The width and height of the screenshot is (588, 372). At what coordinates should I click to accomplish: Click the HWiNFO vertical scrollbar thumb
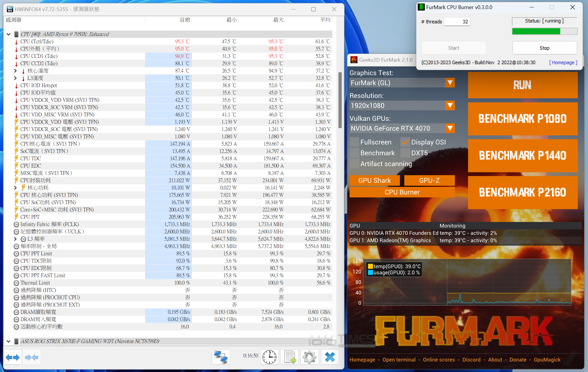(340, 100)
